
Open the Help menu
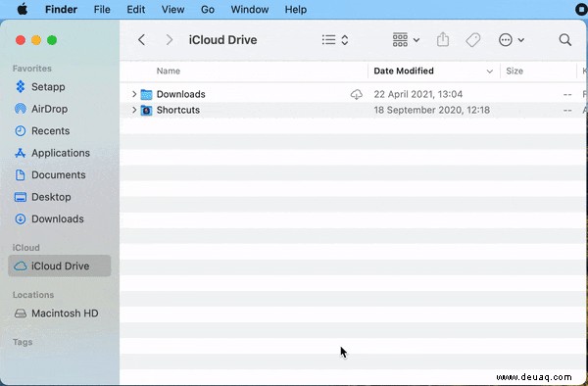(296, 10)
